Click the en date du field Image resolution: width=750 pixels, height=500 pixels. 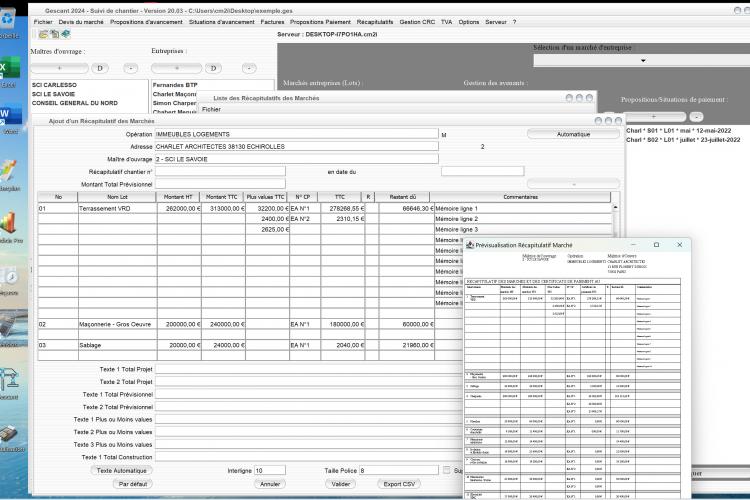pos(483,171)
